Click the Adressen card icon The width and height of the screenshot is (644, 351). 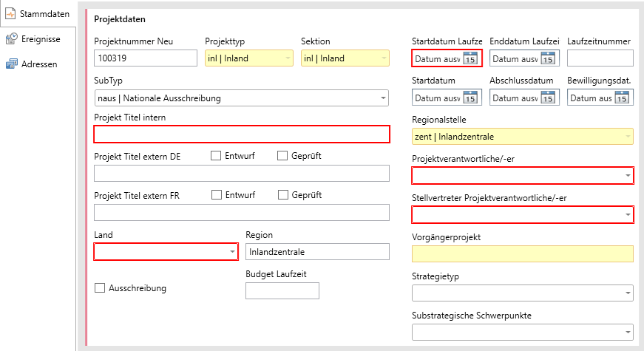(x=11, y=64)
